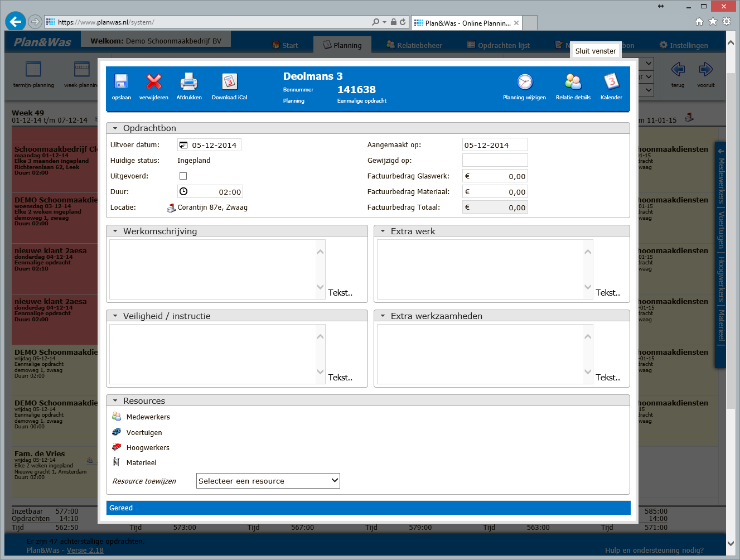This screenshot has width=740, height=560.
Task: Click the opslaan (save) floppy icon
Action: point(121,81)
